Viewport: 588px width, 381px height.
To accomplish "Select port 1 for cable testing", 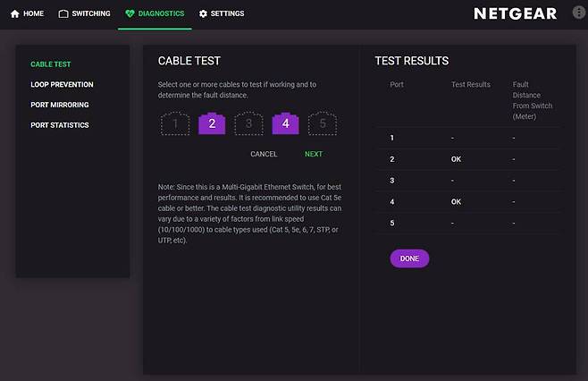I will tap(175, 124).
